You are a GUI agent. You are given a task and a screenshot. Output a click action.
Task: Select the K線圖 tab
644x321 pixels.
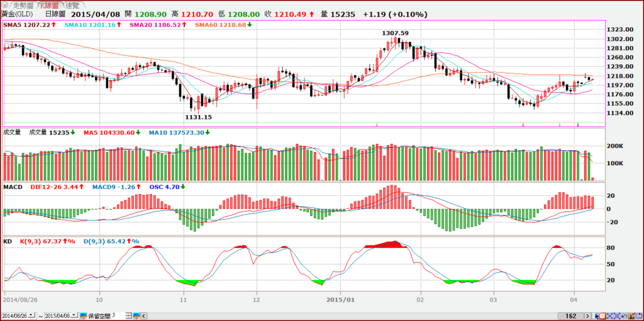[51, 5]
